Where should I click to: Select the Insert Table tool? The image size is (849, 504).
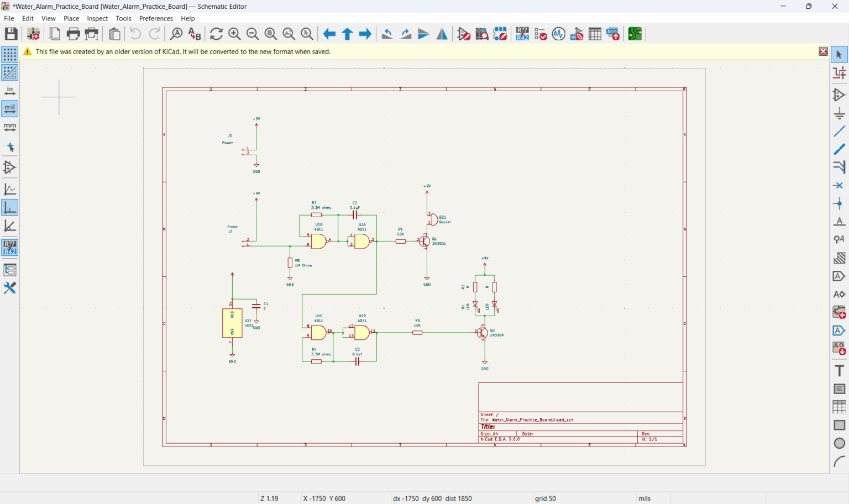click(x=839, y=407)
